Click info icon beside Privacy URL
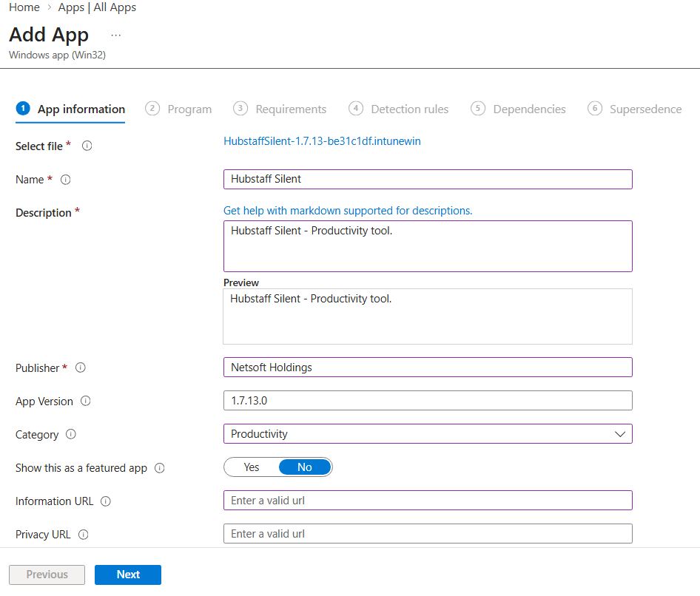 coord(83,535)
